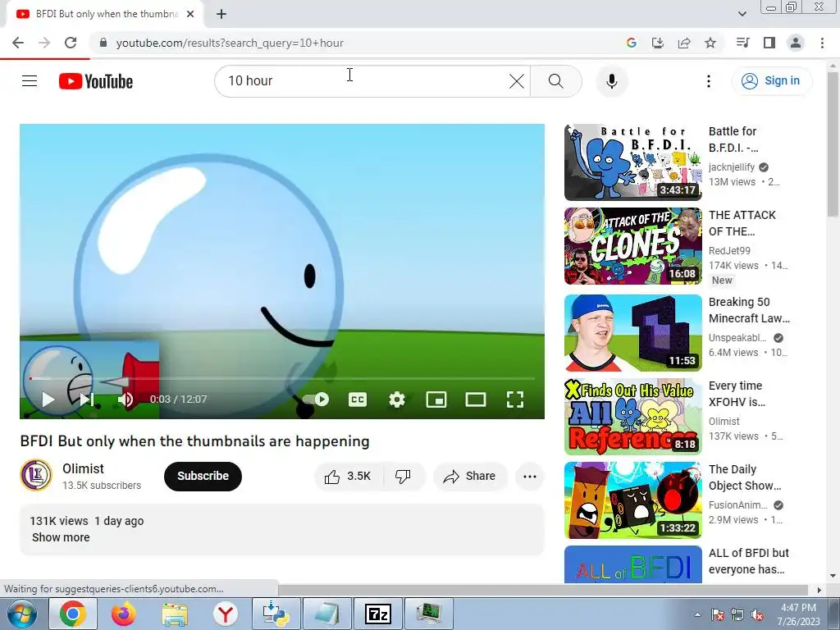
Task: Skip to the next video
Action: pos(87,399)
